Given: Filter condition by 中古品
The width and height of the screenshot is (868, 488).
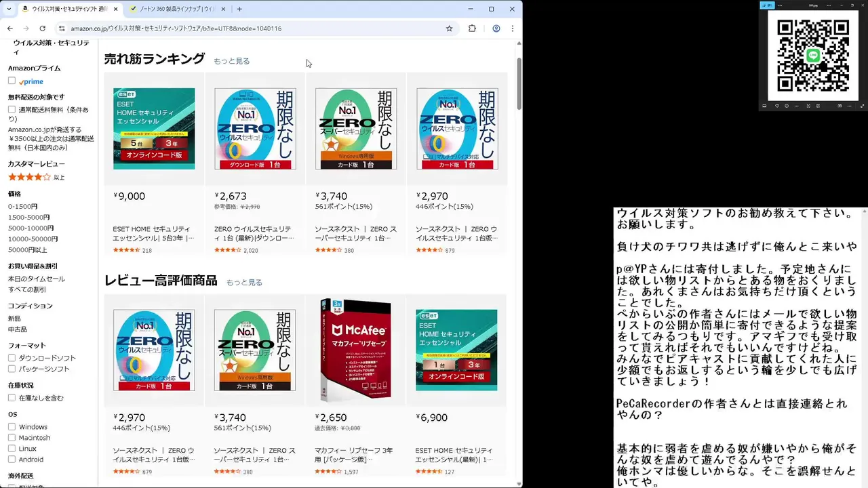Looking at the screenshot, I should pyautogui.click(x=18, y=329).
